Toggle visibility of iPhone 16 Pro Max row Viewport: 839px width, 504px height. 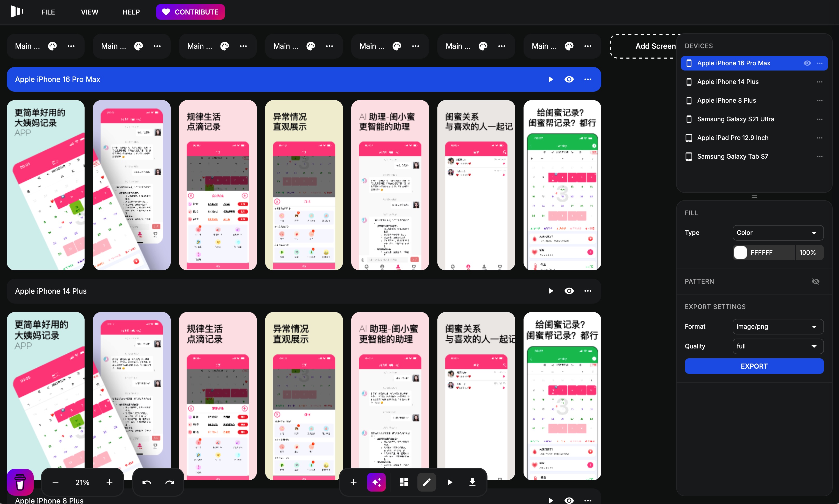(569, 79)
